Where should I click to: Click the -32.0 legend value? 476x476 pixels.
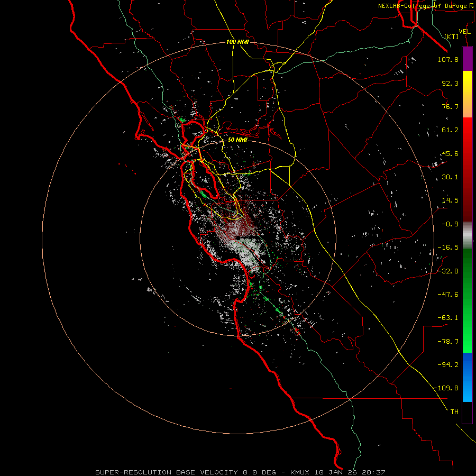(448, 271)
